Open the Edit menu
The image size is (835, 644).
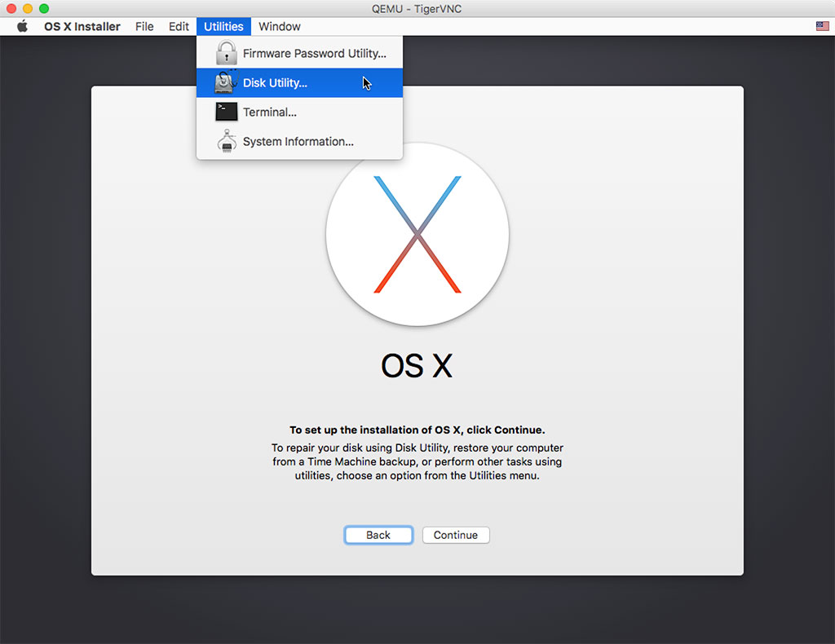coord(179,26)
